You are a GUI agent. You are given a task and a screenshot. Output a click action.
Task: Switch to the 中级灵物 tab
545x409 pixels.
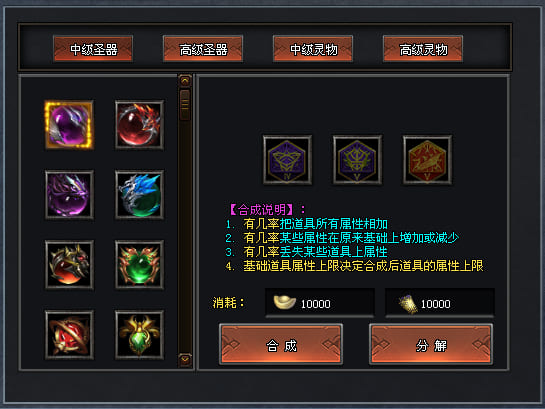[x=313, y=49]
